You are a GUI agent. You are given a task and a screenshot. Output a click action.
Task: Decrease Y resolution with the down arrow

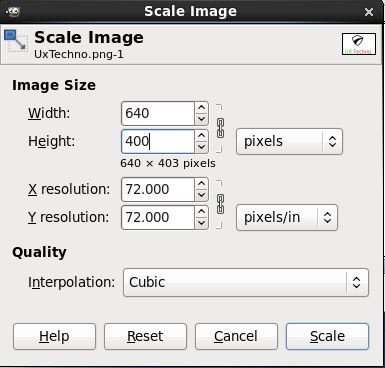pyautogui.click(x=201, y=223)
